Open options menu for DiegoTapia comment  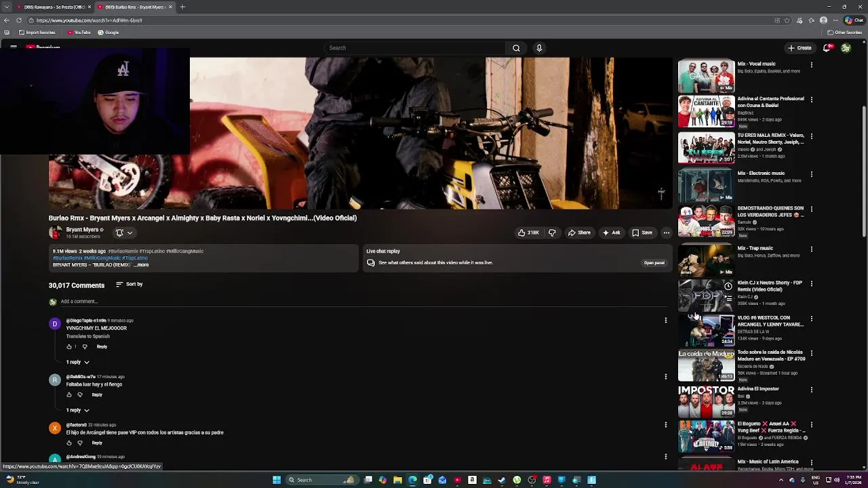click(665, 320)
